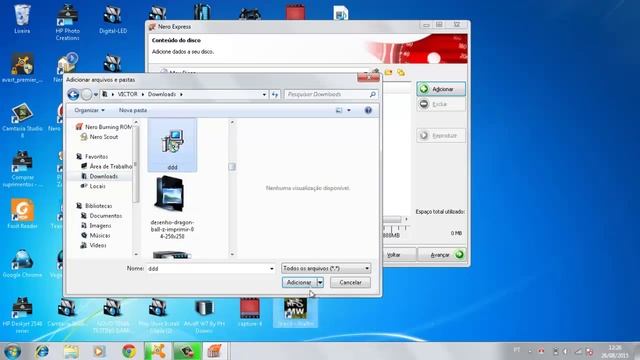Click Downloads in the address path
This screenshot has height=360, width=640.
click(162, 94)
